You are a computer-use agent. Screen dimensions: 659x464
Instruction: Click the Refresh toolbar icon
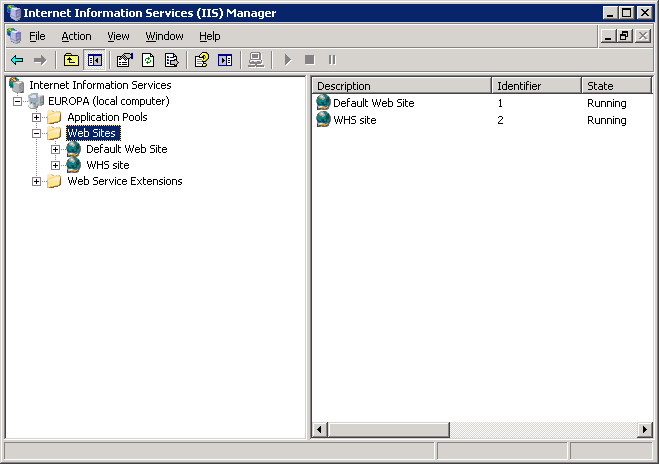148,60
